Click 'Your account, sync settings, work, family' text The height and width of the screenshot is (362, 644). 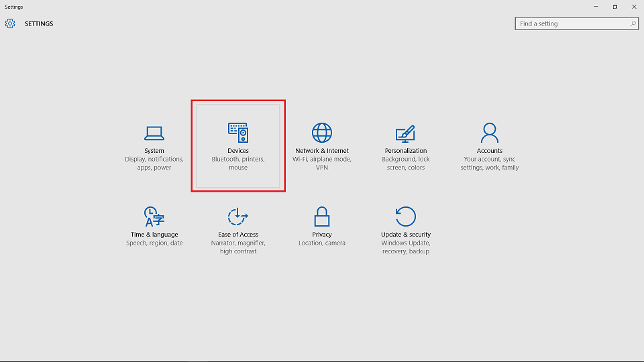(490, 164)
